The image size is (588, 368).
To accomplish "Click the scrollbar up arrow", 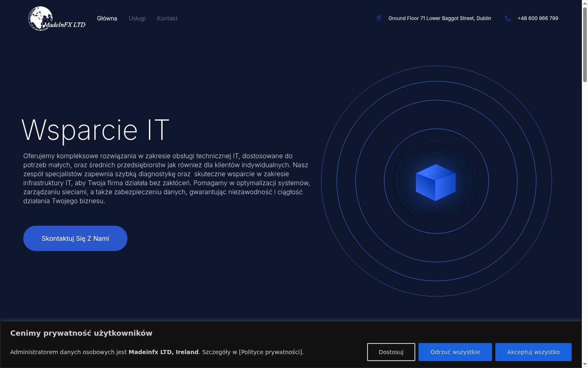I will pos(585,3).
